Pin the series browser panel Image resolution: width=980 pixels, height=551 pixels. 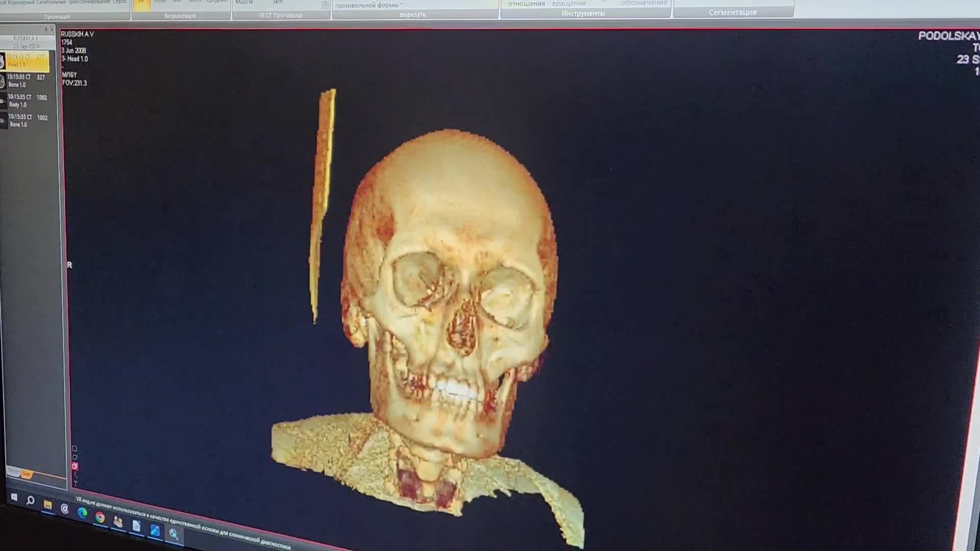[x=46, y=30]
